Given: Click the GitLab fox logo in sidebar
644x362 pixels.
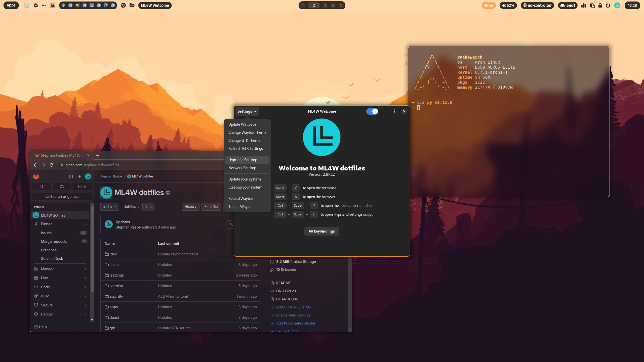Looking at the screenshot, I should coord(36,176).
